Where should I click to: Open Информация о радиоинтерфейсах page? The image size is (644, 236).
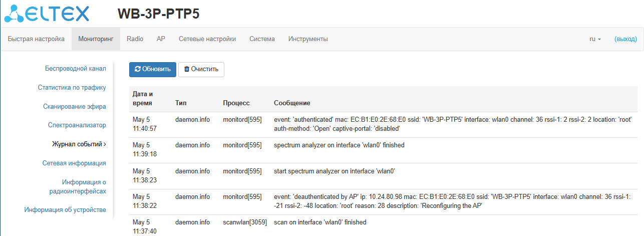click(78, 186)
